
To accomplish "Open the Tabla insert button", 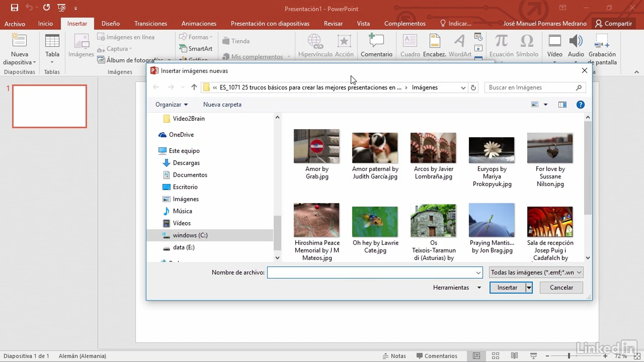I will 52,48.
